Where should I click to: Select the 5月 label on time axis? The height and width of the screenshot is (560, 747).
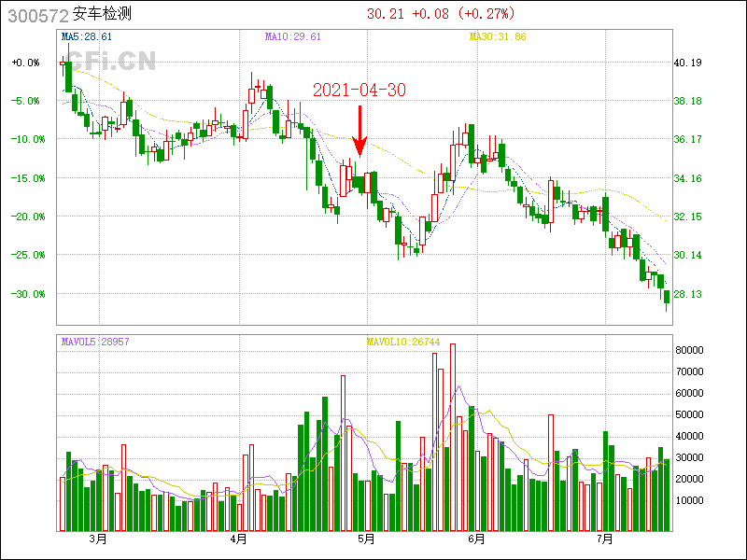[x=366, y=539]
